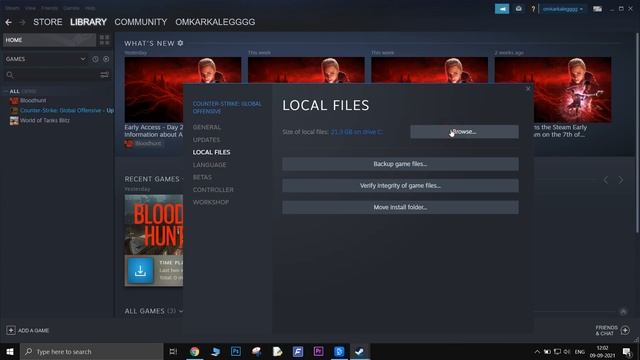This screenshot has height=360, width=640.
Task: Open Windows notification center
Action: [627, 351]
